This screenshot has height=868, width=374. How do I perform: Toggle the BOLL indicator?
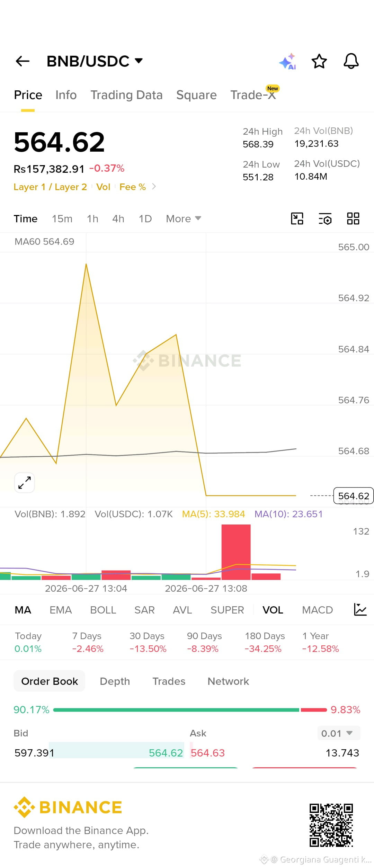[103, 610]
